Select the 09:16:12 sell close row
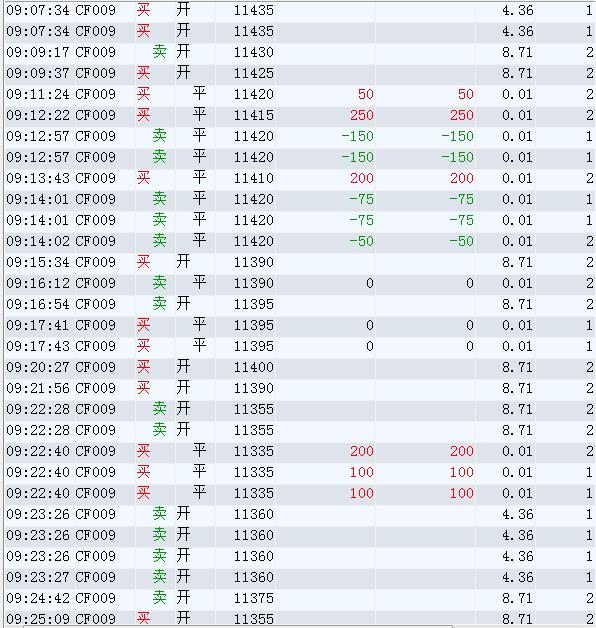This screenshot has height=628, width=596. pos(300,284)
